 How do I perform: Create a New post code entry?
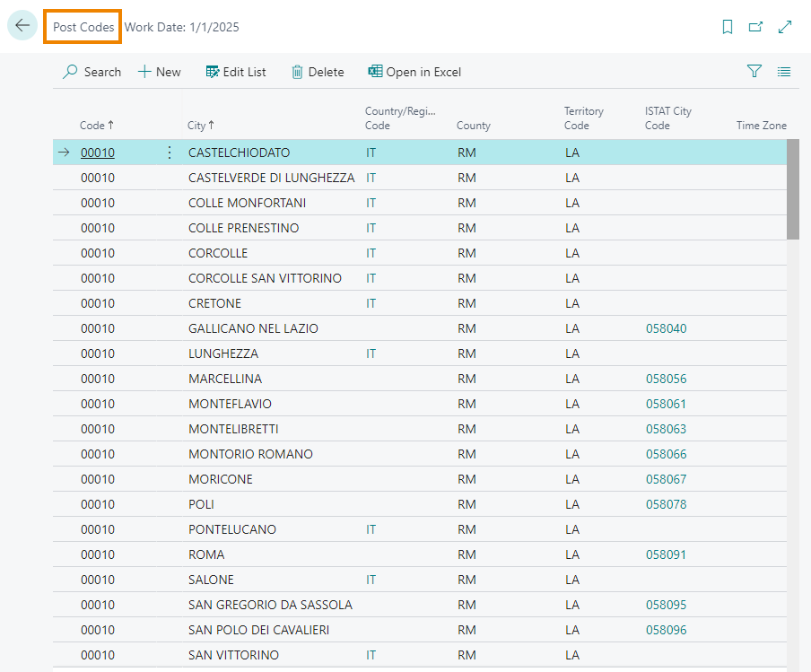159,72
